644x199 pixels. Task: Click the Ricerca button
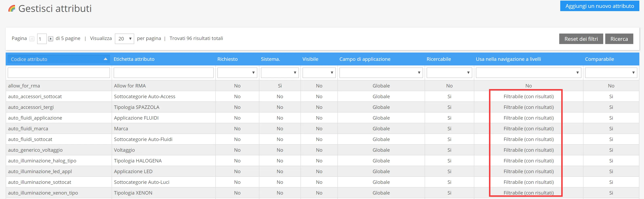click(619, 39)
